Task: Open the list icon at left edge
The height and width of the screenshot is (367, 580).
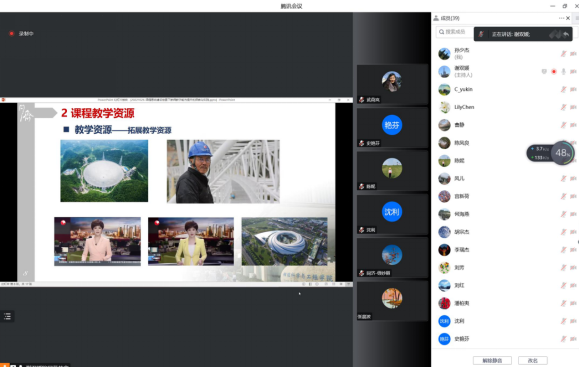Action: (7, 316)
